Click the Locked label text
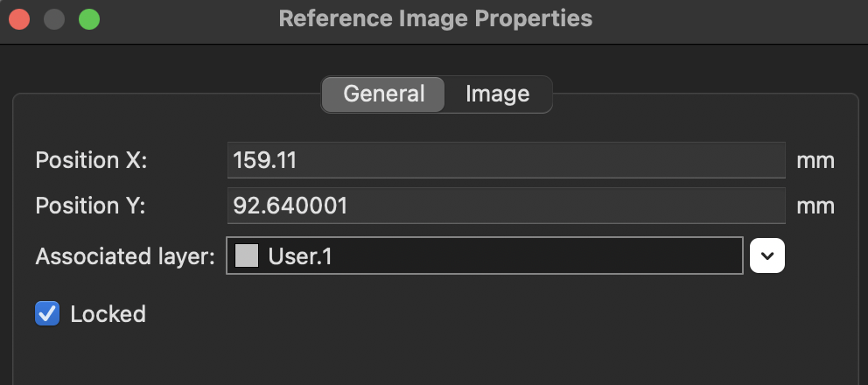This screenshot has height=385, width=868. pyautogui.click(x=108, y=313)
